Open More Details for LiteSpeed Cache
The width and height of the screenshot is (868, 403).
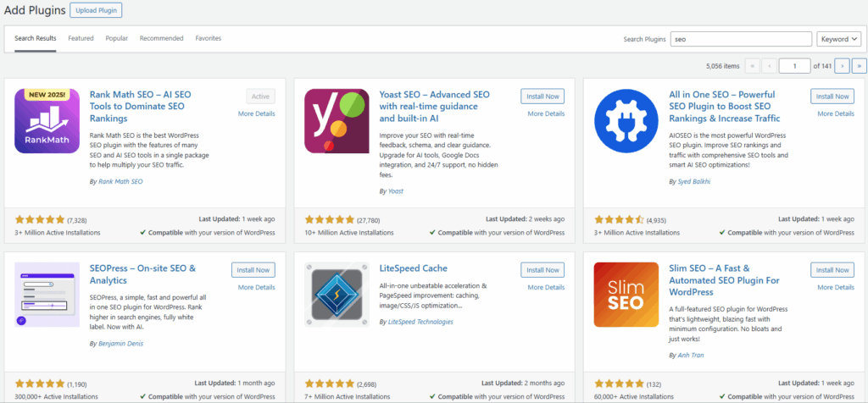coord(546,288)
